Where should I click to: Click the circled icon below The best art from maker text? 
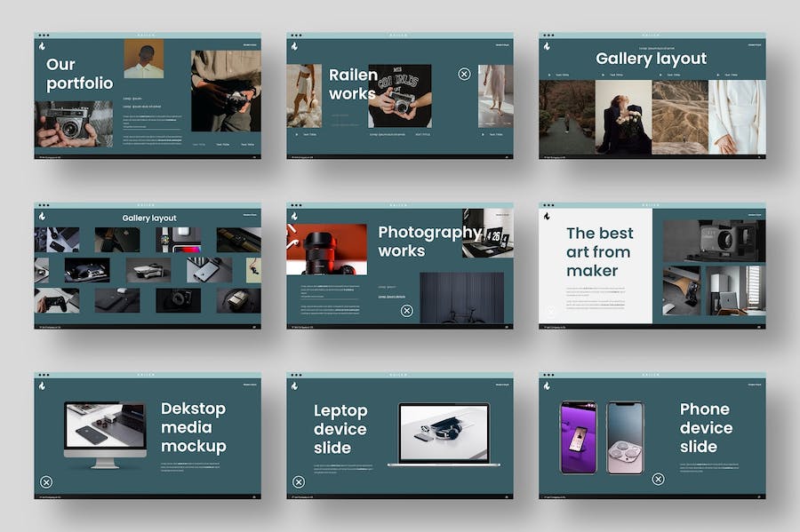click(550, 312)
